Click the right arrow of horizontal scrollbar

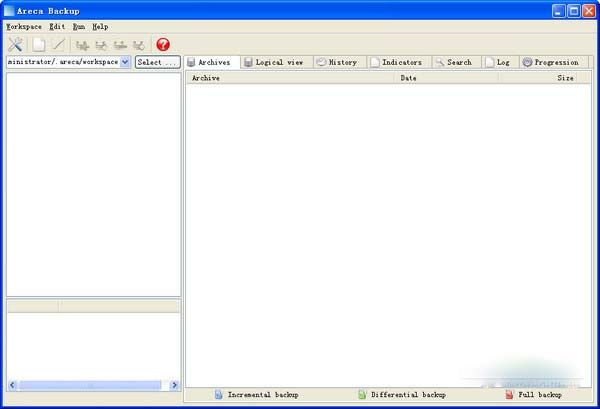tap(174, 385)
